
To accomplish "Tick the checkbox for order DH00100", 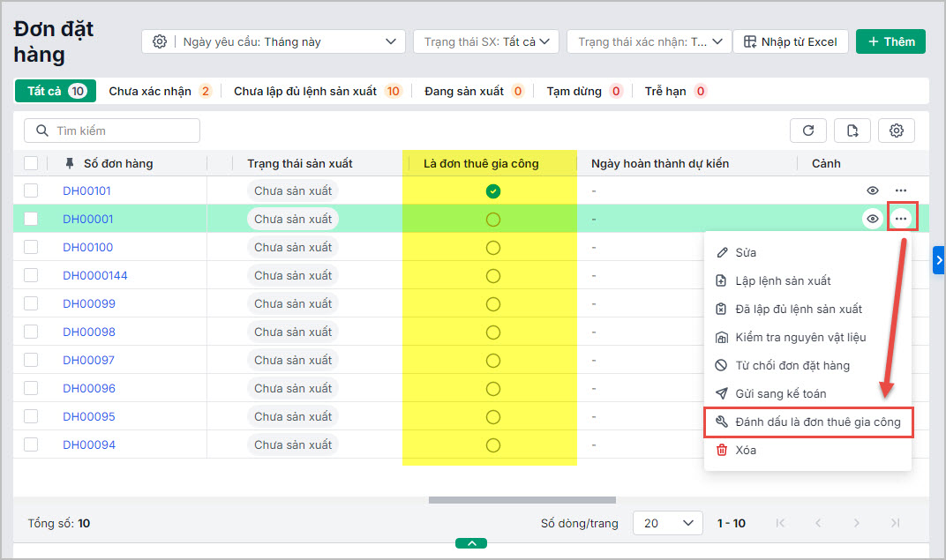I will click(x=32, y=247).
